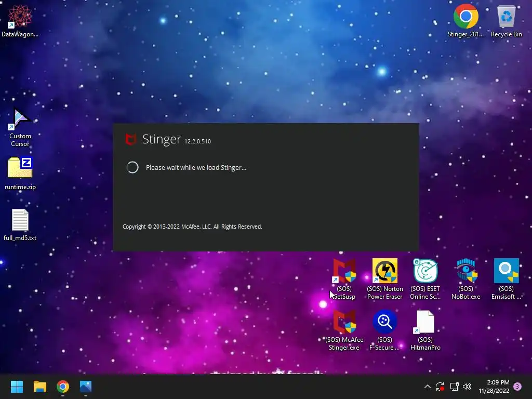Screen dimensions: 532x399
Task: Open the notification count badge
Action: click(x=517, y=387)
